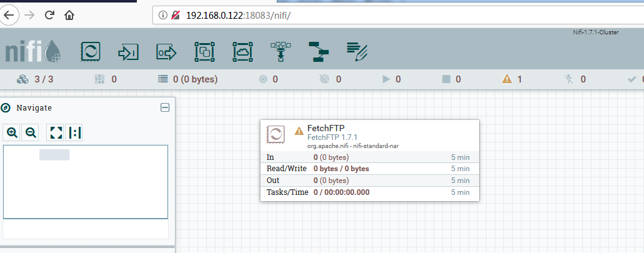Set canvas to actual size
The height and width of the screenshot is (253, 644).
coord(75,132)
